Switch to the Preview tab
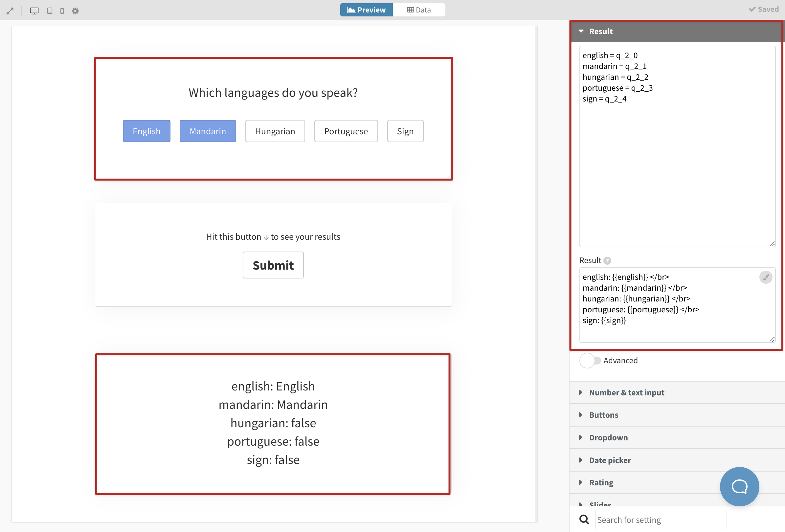 pos(366,10)
